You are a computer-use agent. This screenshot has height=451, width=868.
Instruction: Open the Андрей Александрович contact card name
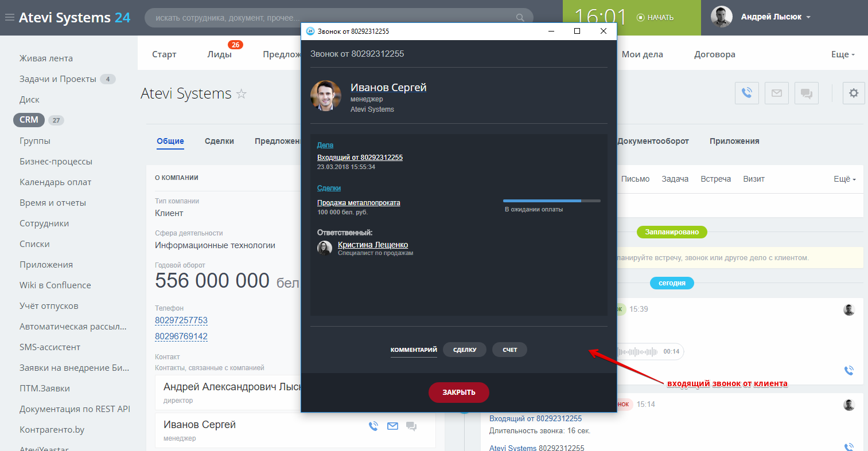[x=232, y=387]
